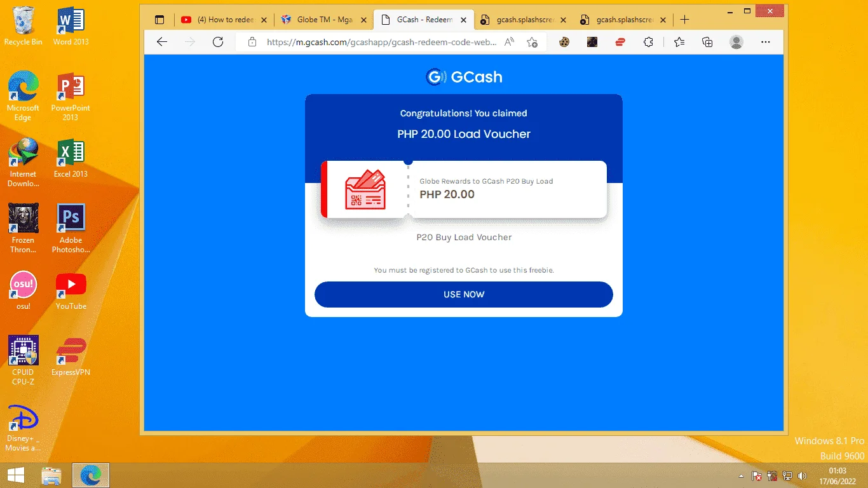This screenshot has width=868, height=488.
Task: Open the ExpressVPN extension in the toolbar
Action: [x=620, y=42]
